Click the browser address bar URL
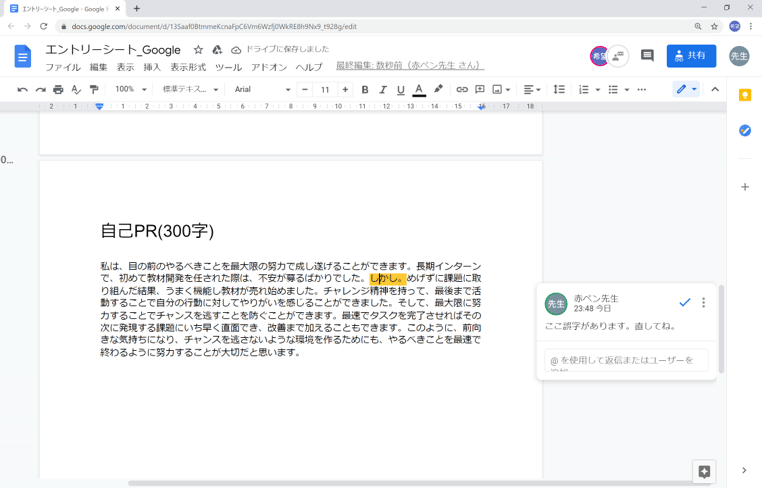This screenshot has width=762, height=488. (214, 26)
